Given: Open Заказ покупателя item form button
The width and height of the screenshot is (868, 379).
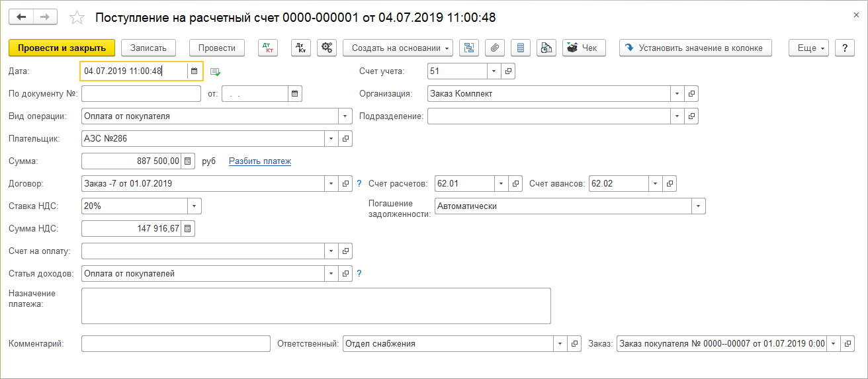Looking at the screenshot, I should 847,344.
